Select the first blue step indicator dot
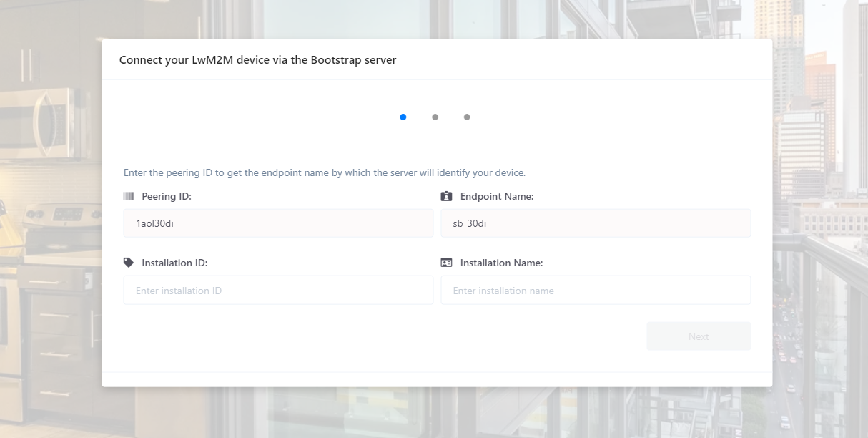 (403, 117)
